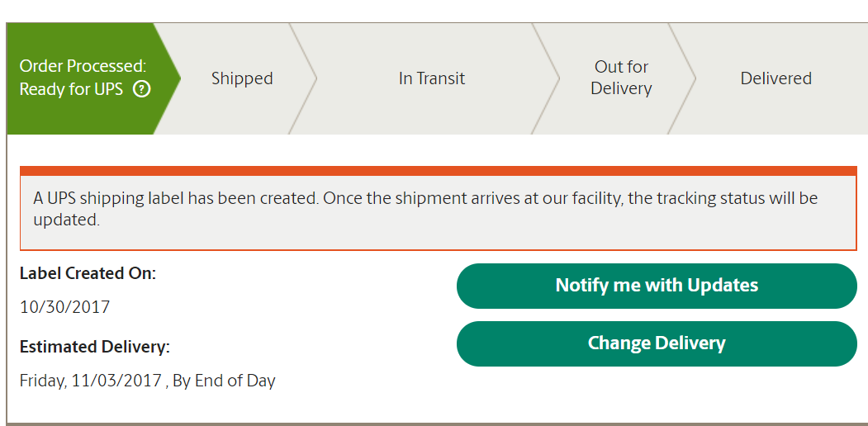Click the "By End of Day" text
Viewport: 868px width, 426px height.
coord(224,381)
